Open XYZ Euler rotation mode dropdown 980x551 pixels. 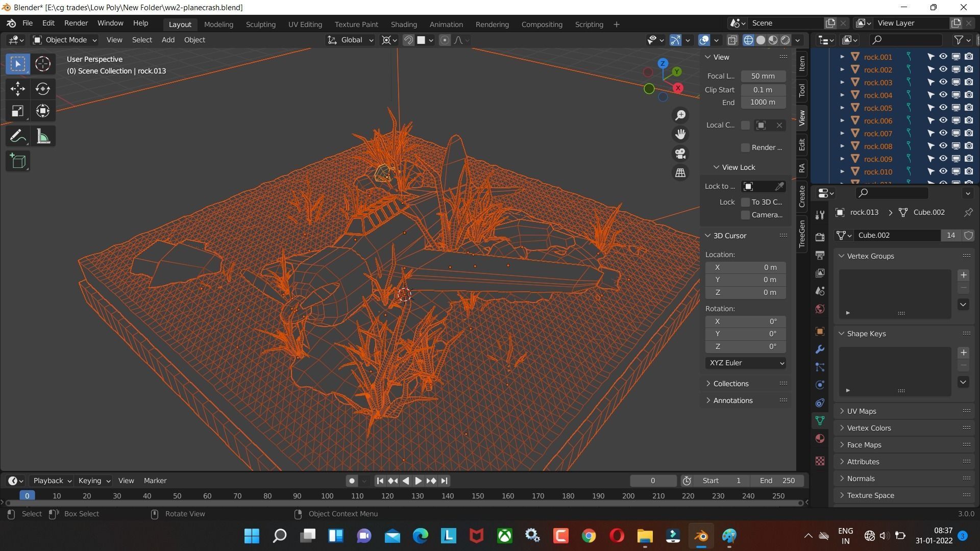click(746, 363)
